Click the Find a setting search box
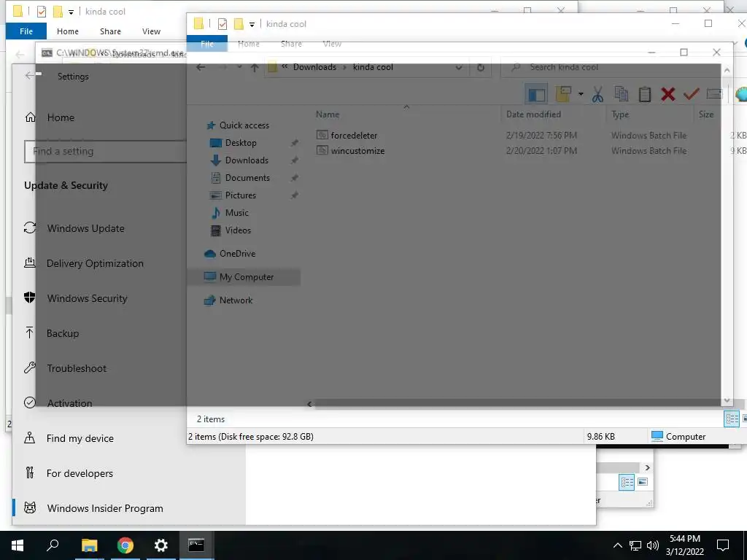Image resolution: width=747 pixels, height=560 pixels. tap(105, 152)
